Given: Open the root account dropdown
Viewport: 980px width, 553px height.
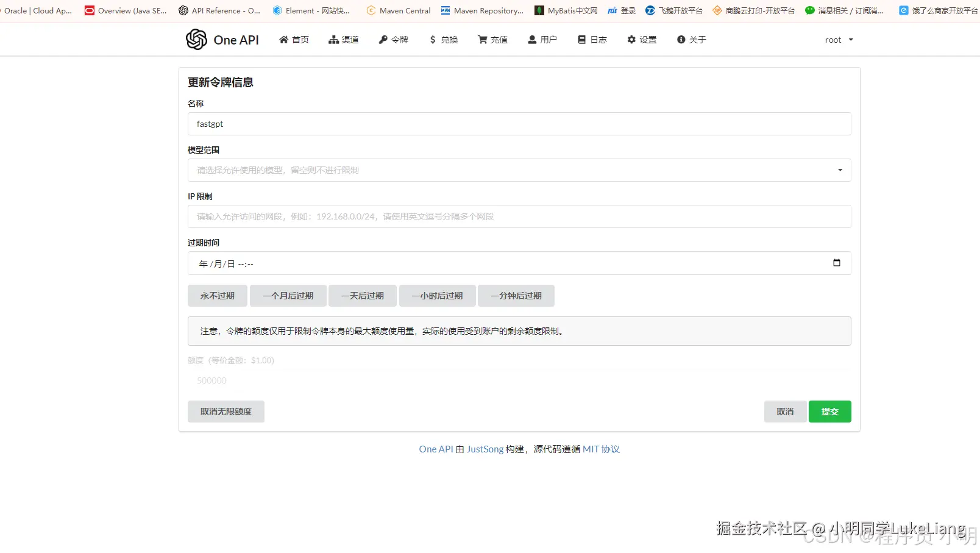Looking at the screenshot, I should click(839, 39).
